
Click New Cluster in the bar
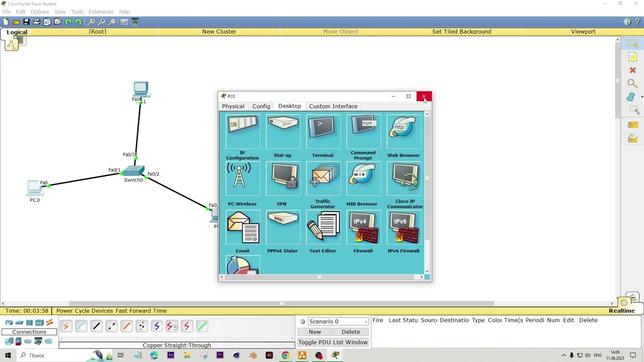[219, 32]
